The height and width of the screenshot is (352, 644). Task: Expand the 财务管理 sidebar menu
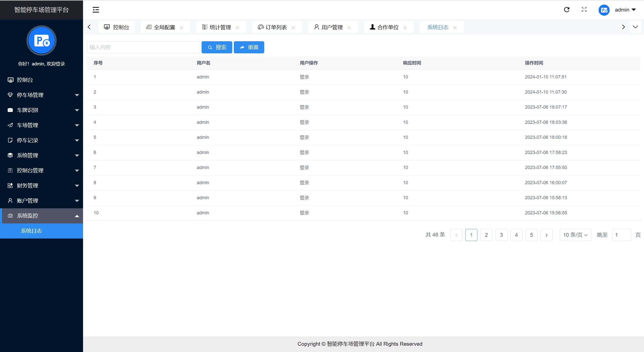pyautogui.click(x=42, y=186)
